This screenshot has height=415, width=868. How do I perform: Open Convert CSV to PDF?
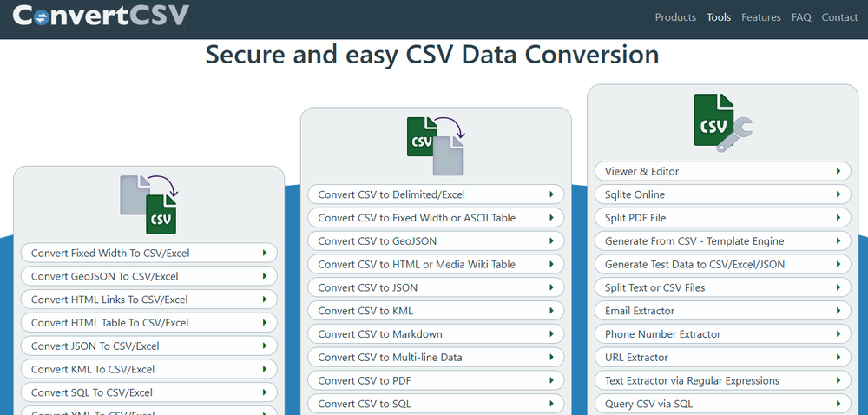(436, 380)
